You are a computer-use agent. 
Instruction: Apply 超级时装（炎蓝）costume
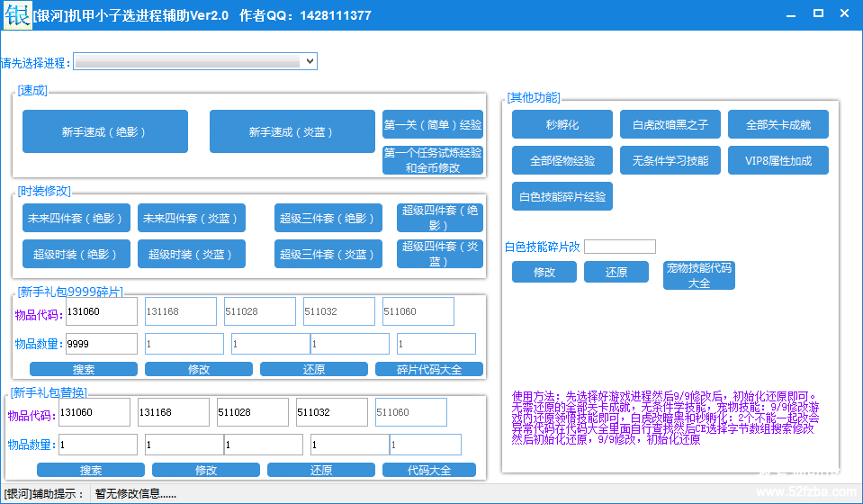pyautogui.click(x=192, y=254)
